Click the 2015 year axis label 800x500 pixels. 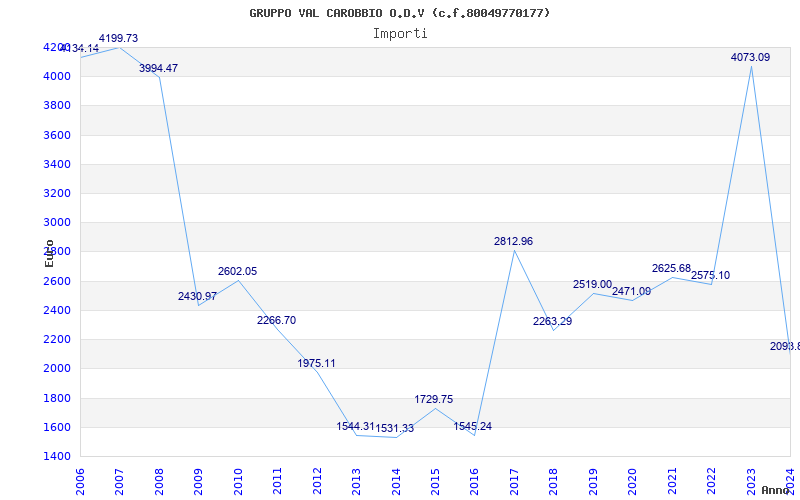435,482
